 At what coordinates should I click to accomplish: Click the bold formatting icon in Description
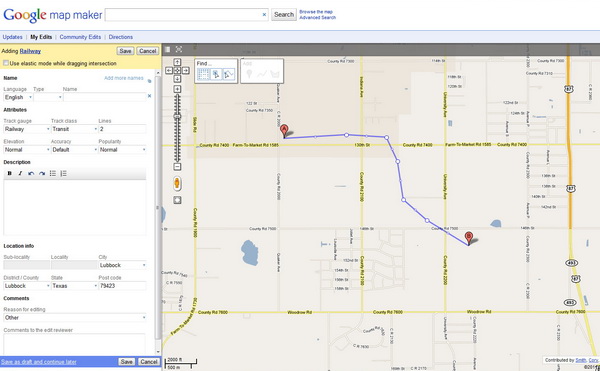pos(10,174)
